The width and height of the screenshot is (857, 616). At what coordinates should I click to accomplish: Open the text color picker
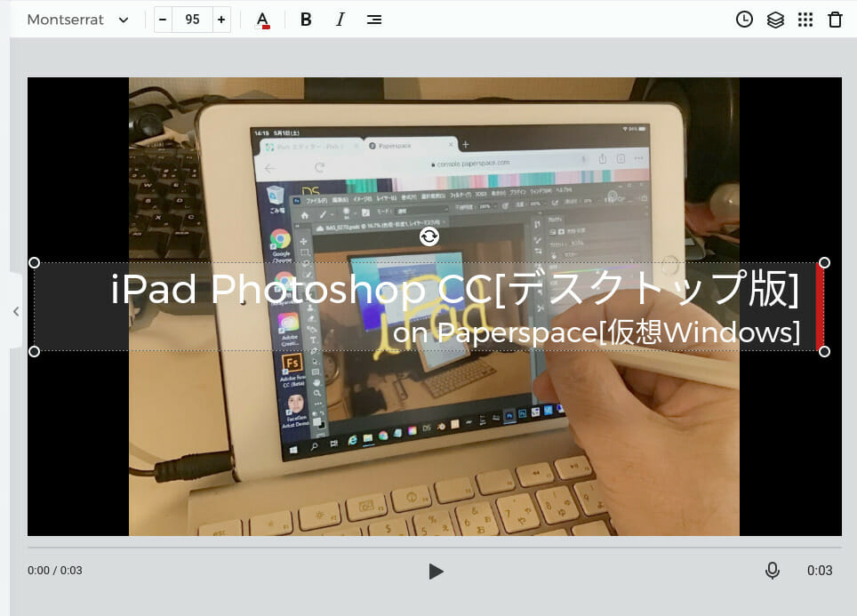(x=263, y=20)
